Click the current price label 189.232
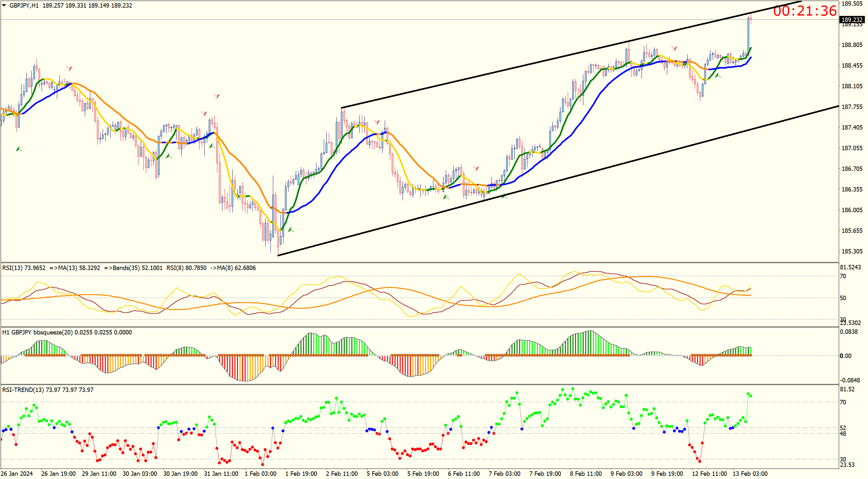The width and height of the screenshot is (868, 479). (x=852, y=20)
